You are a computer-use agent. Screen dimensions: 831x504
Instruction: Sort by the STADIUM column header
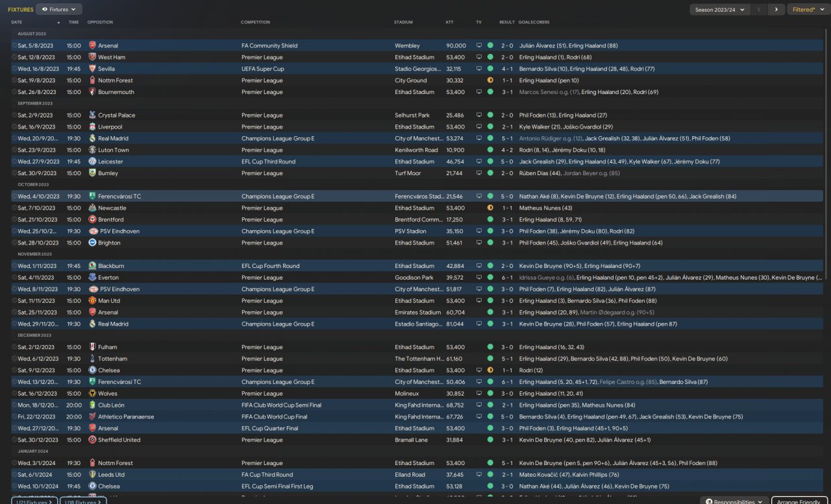click(403, 22)
